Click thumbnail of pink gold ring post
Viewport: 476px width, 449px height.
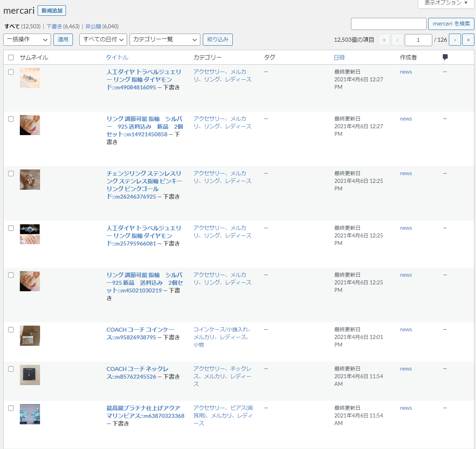tap(30, 180)
